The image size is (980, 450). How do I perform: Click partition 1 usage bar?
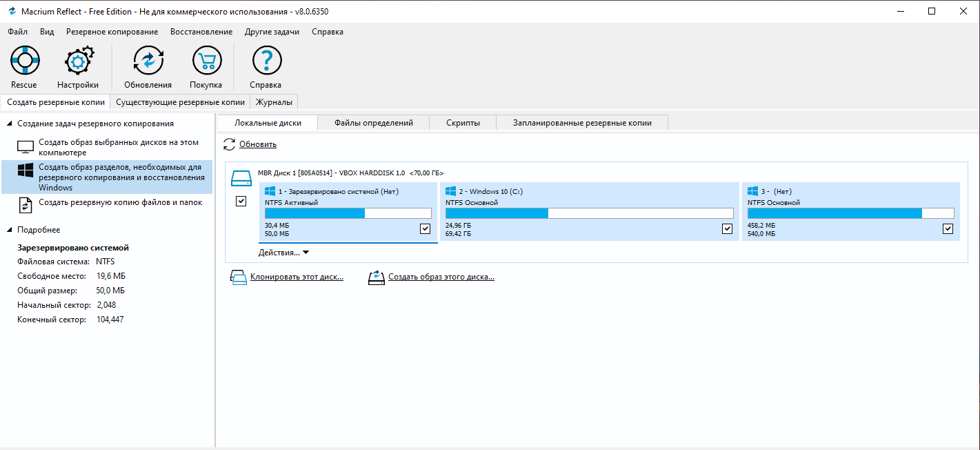pyautogui.click(x=348, y=213)
